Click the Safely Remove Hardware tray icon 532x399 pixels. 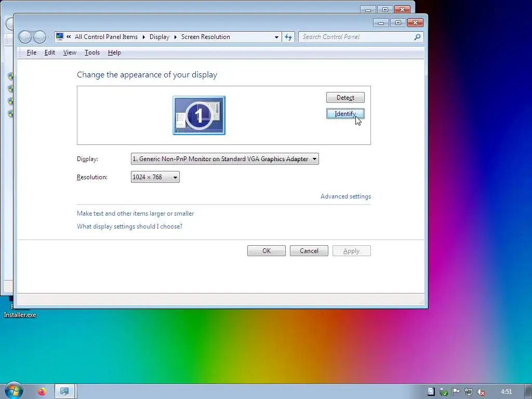(443, 392)
